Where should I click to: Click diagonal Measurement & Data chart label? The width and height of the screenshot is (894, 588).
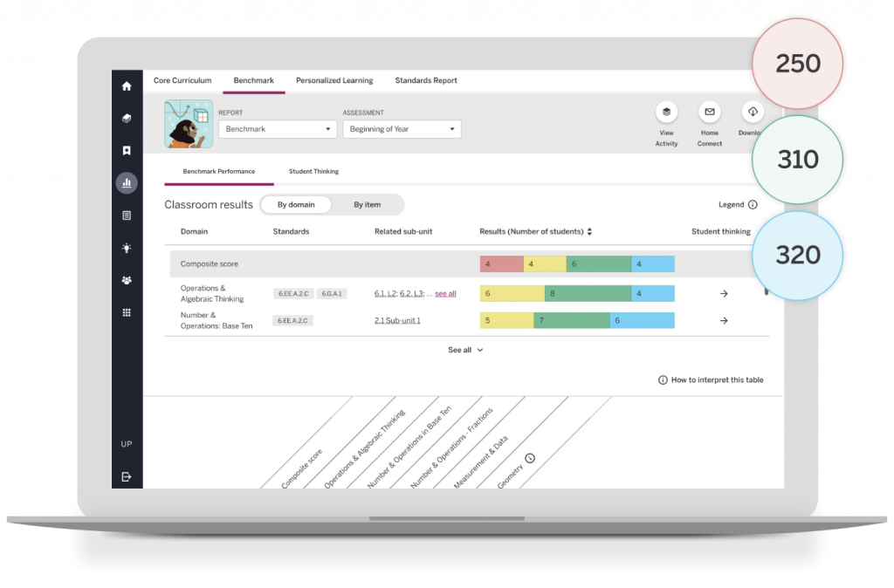click(480, 462)
